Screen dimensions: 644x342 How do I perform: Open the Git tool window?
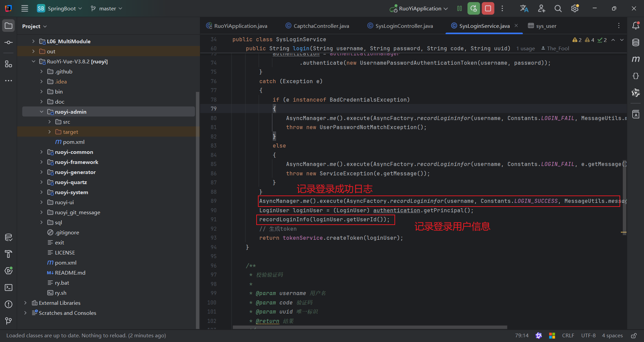8,321
